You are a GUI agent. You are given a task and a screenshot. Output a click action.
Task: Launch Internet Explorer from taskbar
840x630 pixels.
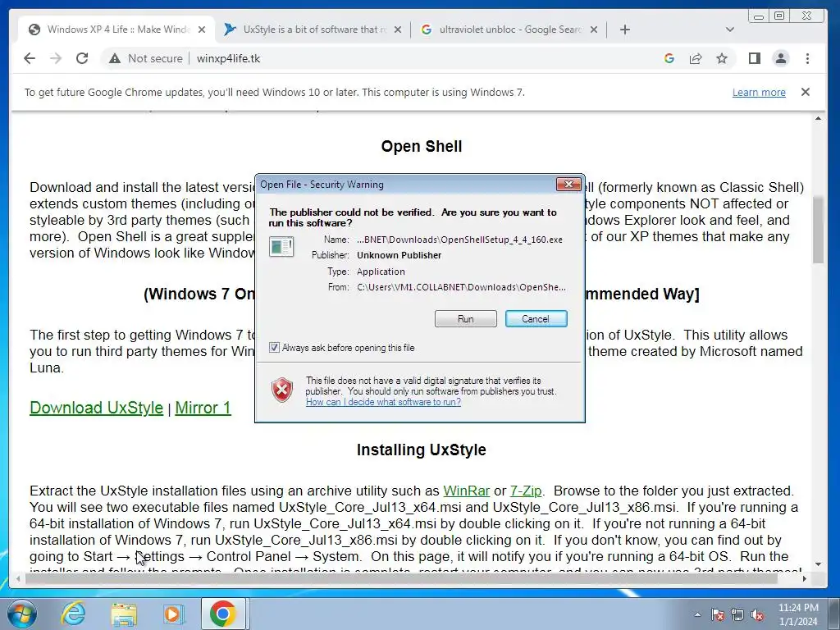point(73,614)
